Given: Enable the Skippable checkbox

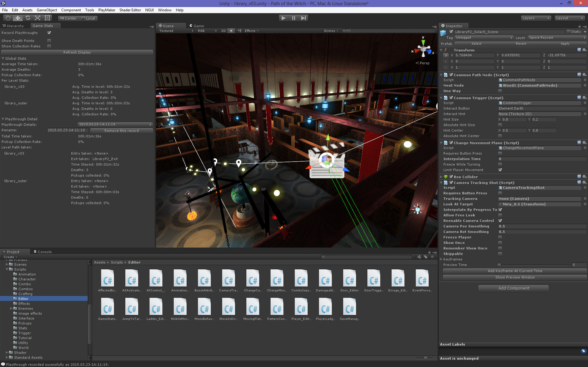Looking at the screenshot, I should coord(500,254).
